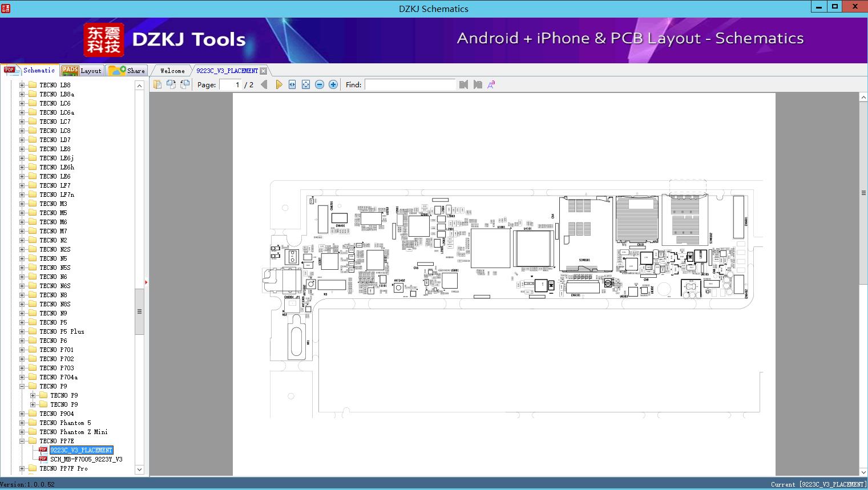Click the find next icon
The width and height of the screenshot is (868, 490).
pos(478,84)
